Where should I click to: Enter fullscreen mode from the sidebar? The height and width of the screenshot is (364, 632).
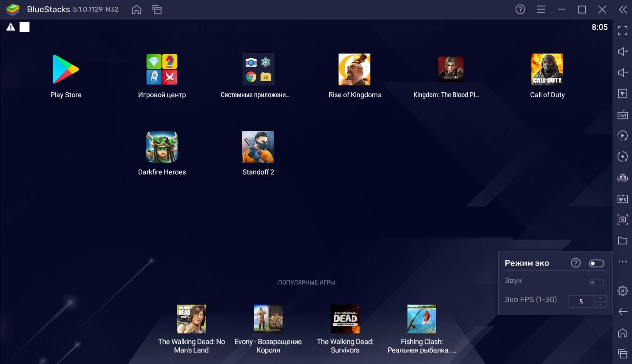[x=623, y=30]
